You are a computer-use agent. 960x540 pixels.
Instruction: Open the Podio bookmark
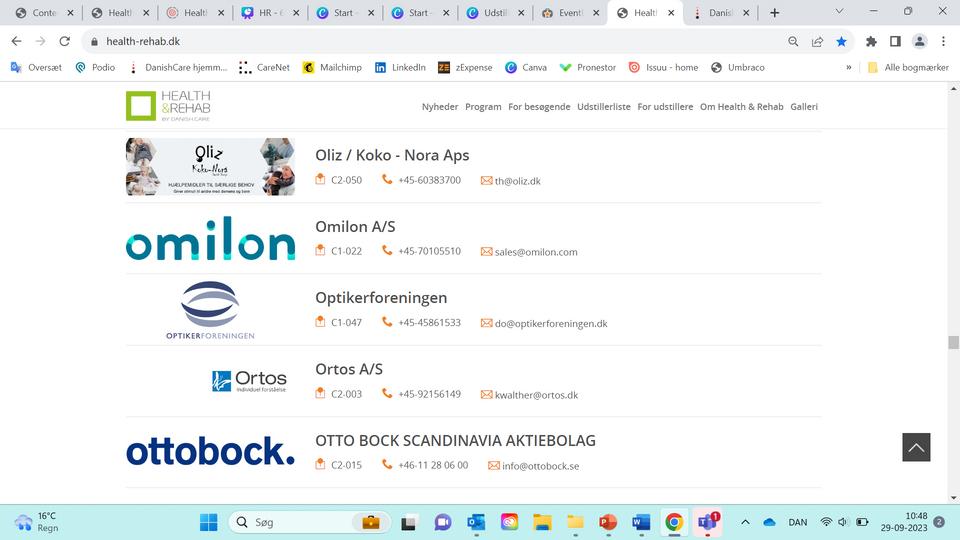95,67
